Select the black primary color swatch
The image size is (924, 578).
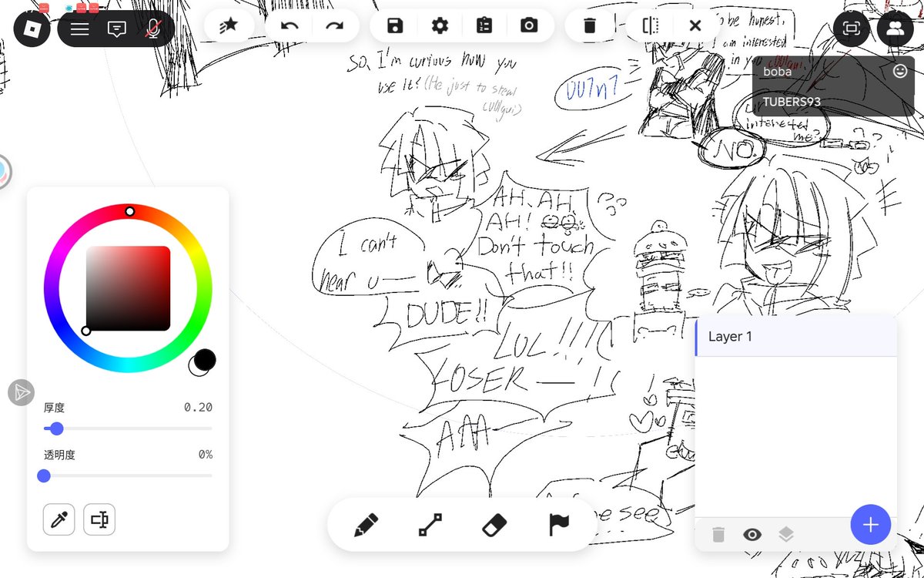[x=205, y=359]
